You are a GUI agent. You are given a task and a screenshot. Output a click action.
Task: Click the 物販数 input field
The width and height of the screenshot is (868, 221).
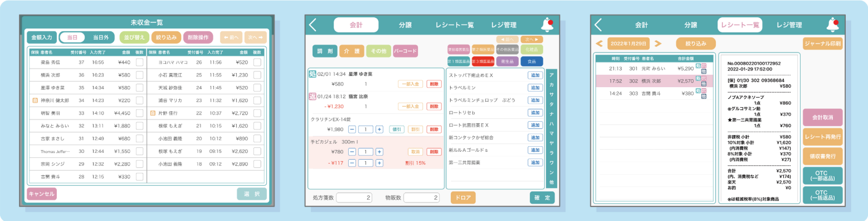(x=422, y=198)
